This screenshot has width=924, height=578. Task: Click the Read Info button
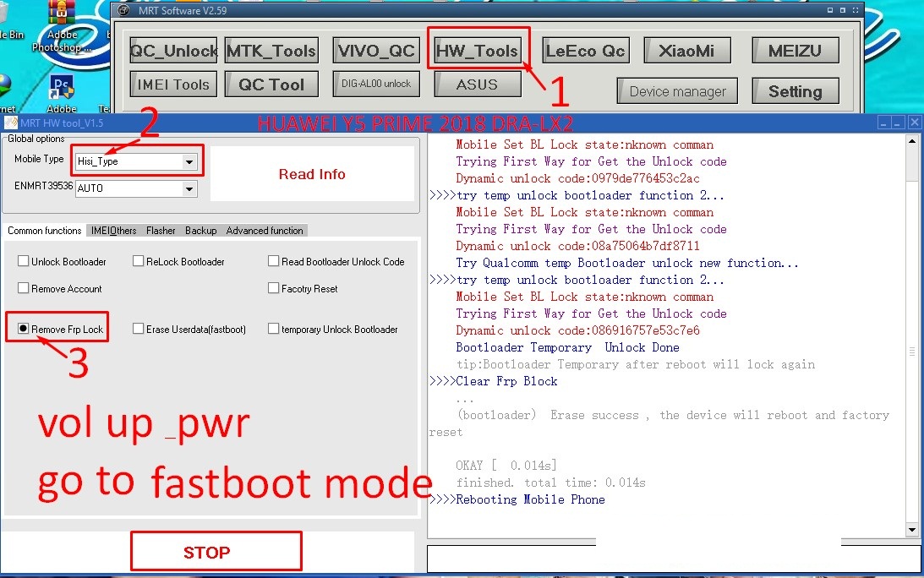point(312,174)
